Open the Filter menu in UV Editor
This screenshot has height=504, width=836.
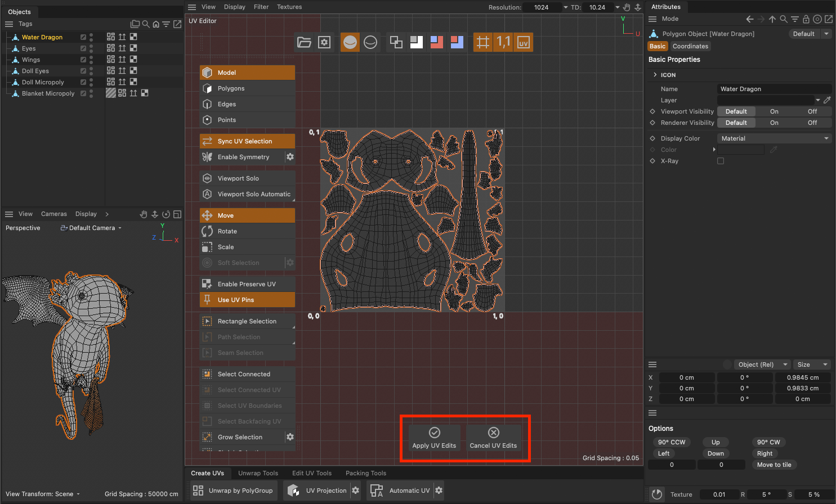point(261,7)
